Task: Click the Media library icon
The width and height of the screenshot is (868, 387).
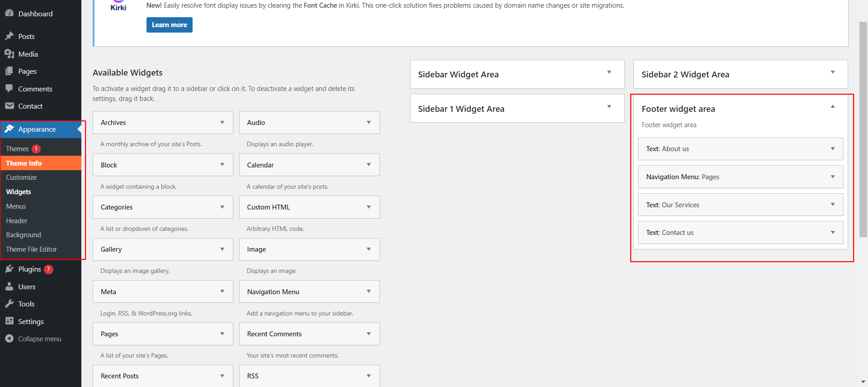Action: pos(9,54)
